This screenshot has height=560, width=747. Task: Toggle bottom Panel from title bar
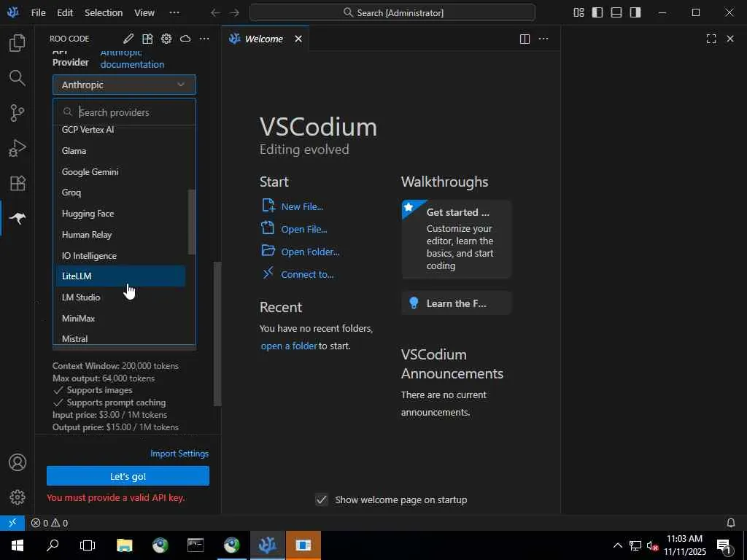click(616, 12)
